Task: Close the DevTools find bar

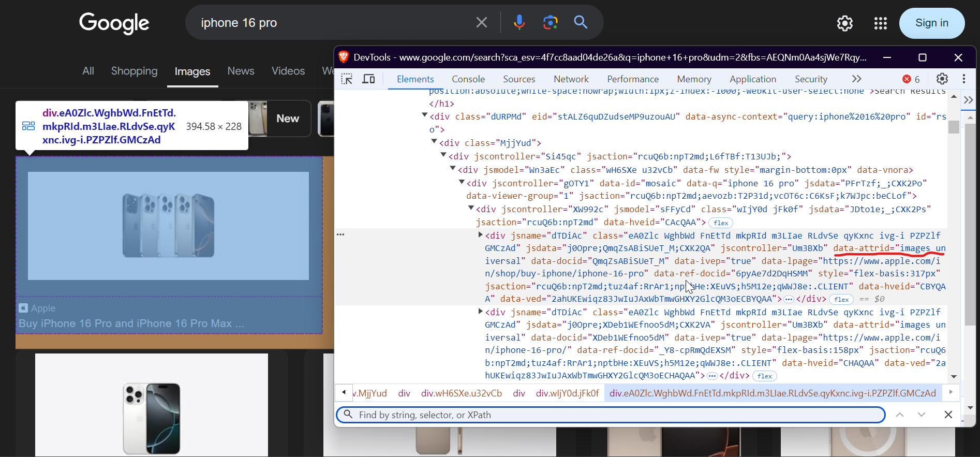Action: (x=948, y=415)
